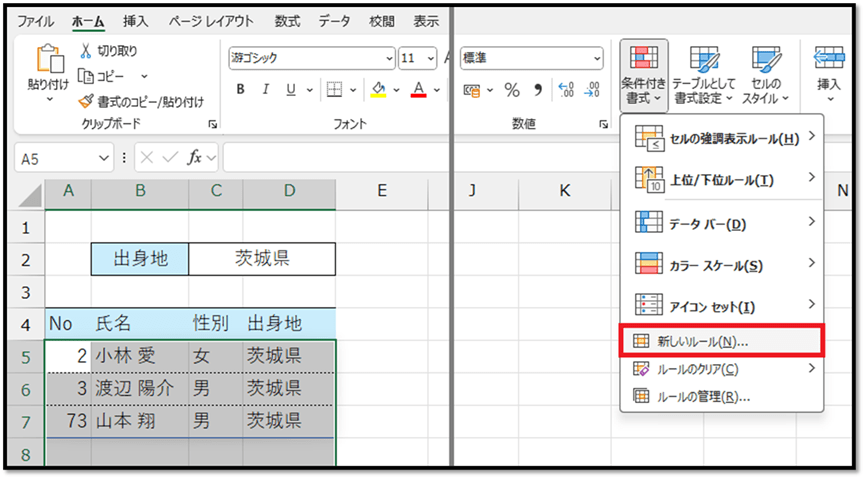
Task: Open Conditional Formatting (条件付き書式) button
Action: (x=643, y=77)
